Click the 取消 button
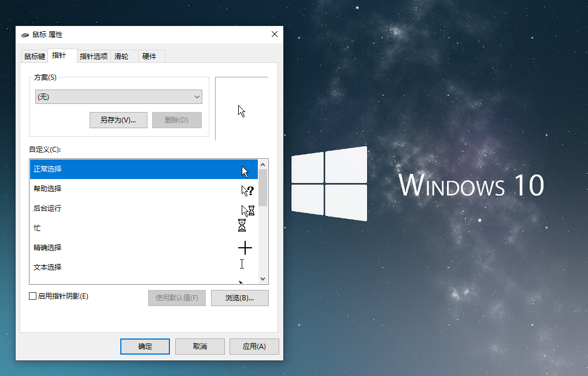The height and width of the screenshot is (376, 588). pos(200,347)
